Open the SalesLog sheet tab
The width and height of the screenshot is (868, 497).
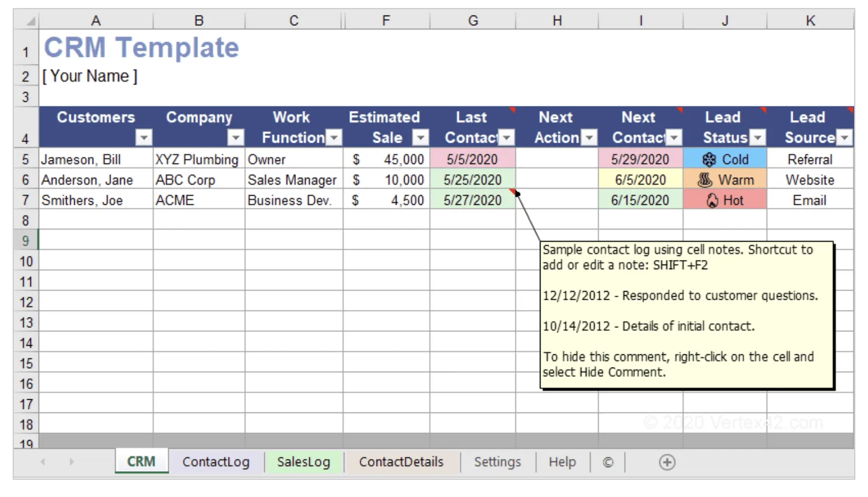point(303,462)
